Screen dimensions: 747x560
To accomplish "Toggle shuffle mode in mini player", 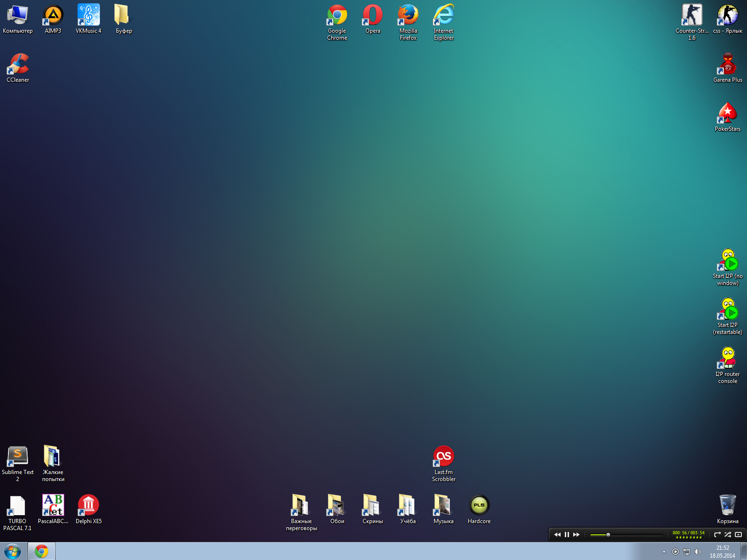I will (x=728, y=535).
